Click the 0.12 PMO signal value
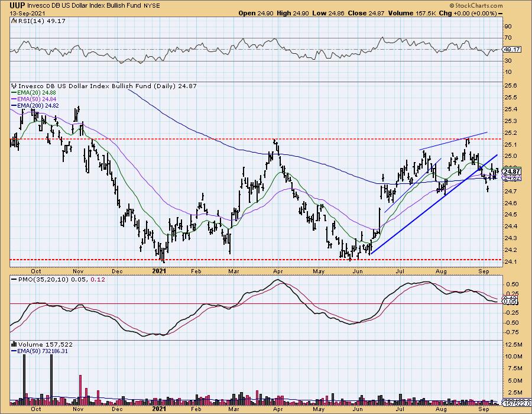This screenshot has height=414, width=532. [98, 280]
